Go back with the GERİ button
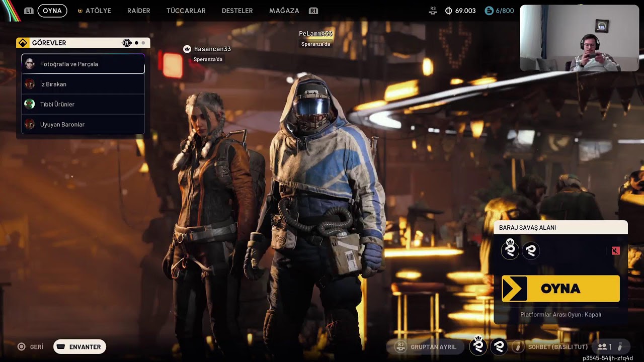The height and width of the screenshot is (362, 644). (x=31, y=347)
